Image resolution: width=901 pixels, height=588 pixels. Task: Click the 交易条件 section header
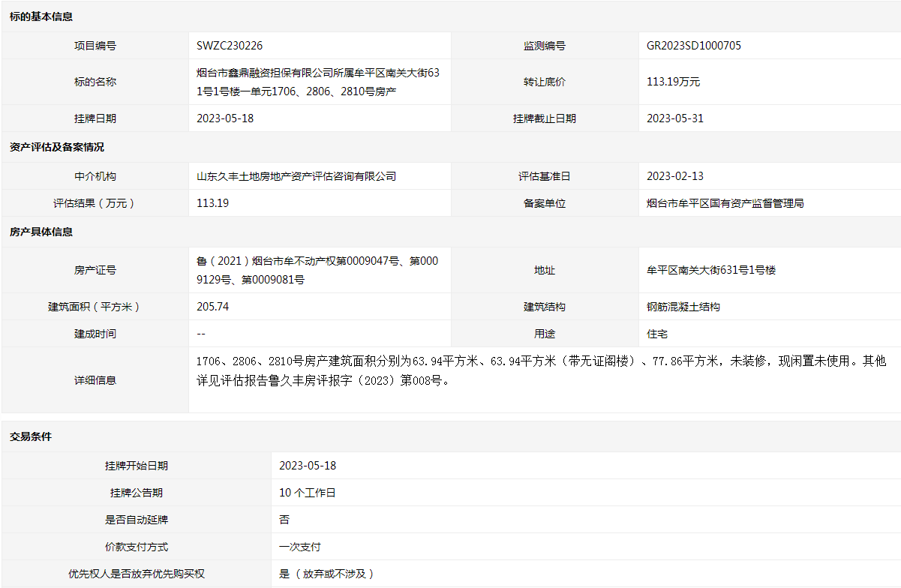click(x=31, y=436)
